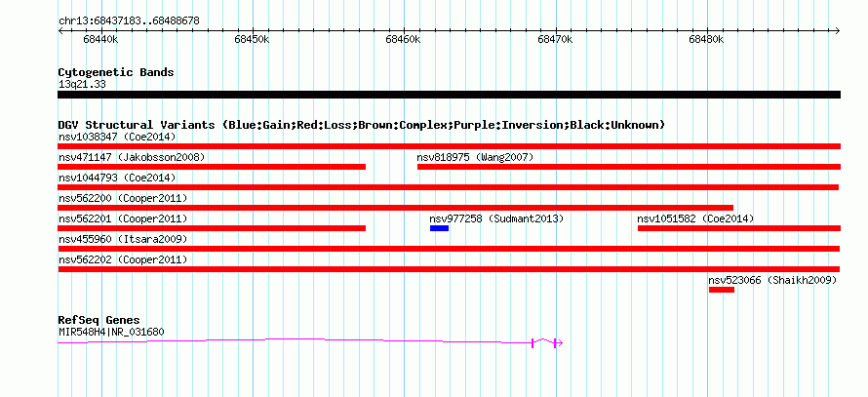The width and height of the screenshot is (868, 397).
Task: Select the nsv455960 red loss bar
Action: point(449,249)
